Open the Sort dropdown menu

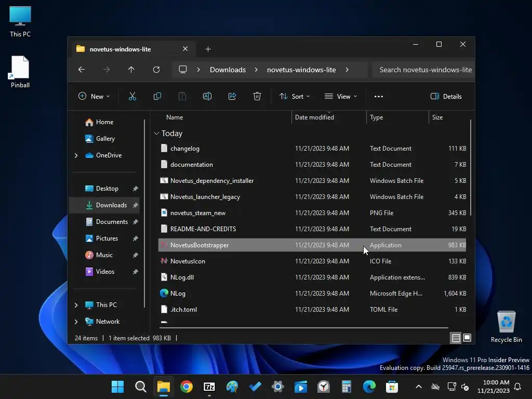pos(295,96)
